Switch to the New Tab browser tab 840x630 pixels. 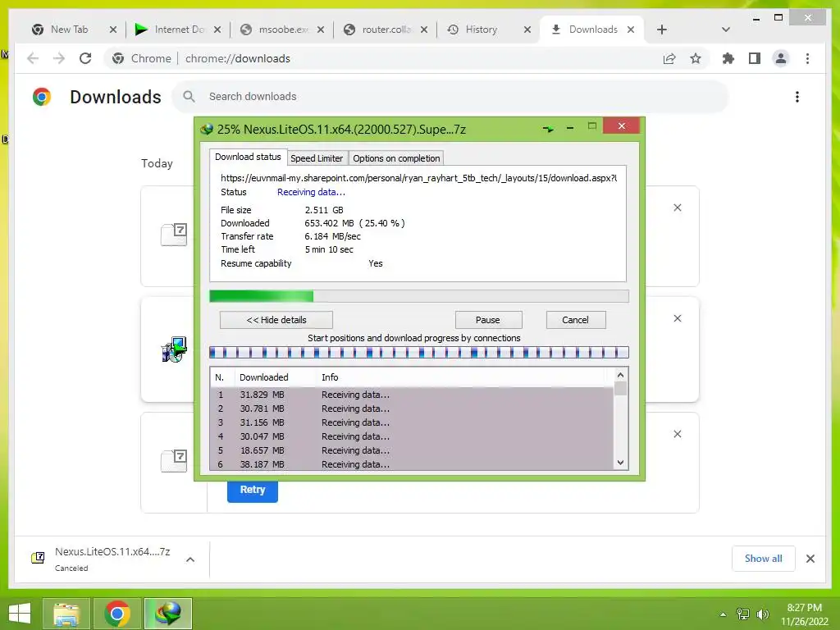tap(69, 30)
